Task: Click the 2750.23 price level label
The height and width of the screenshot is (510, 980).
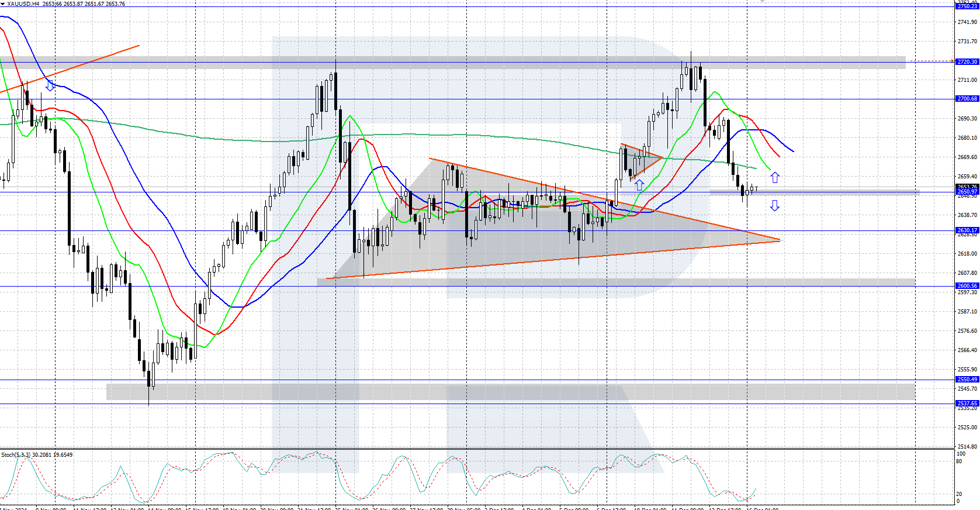Action: (x=967, y=6)
